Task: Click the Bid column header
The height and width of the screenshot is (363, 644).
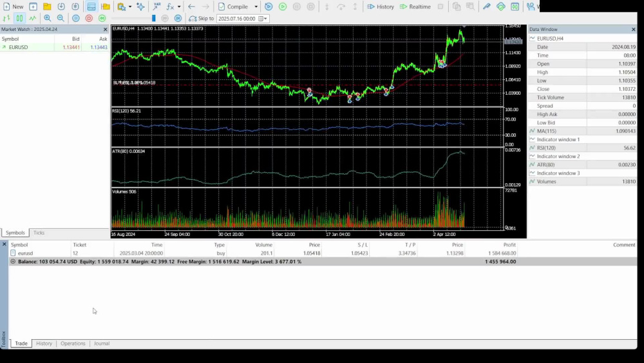Action: pos(75,39)
